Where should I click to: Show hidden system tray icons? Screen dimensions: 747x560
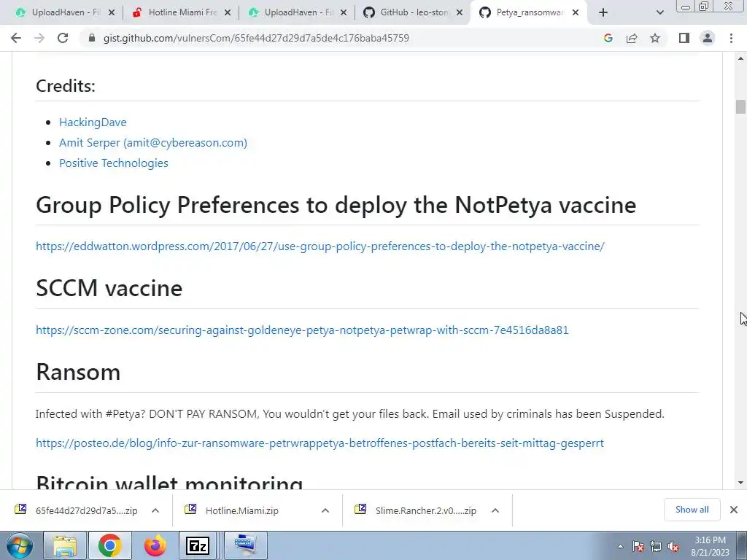[620, 547]
